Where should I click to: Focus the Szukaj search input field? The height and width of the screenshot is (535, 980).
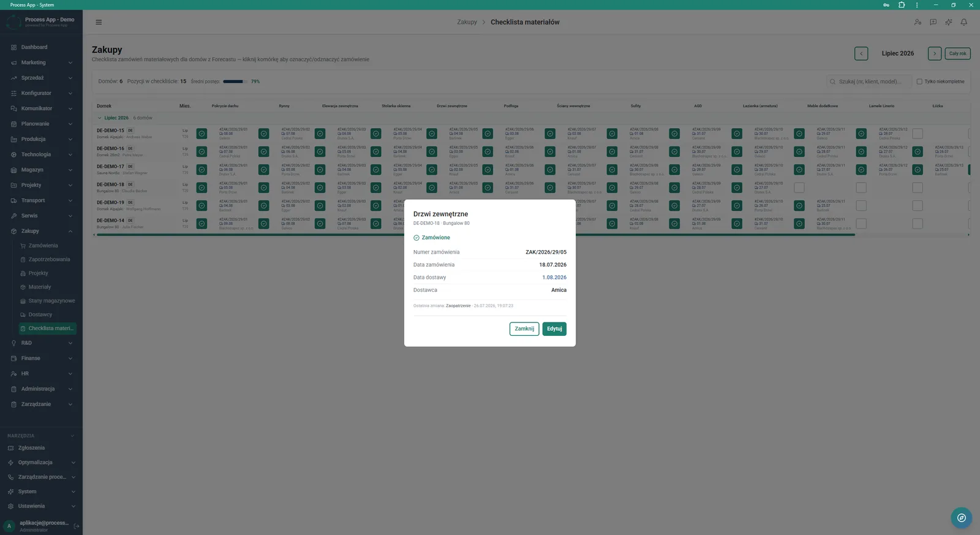click(x=869, y=82)
